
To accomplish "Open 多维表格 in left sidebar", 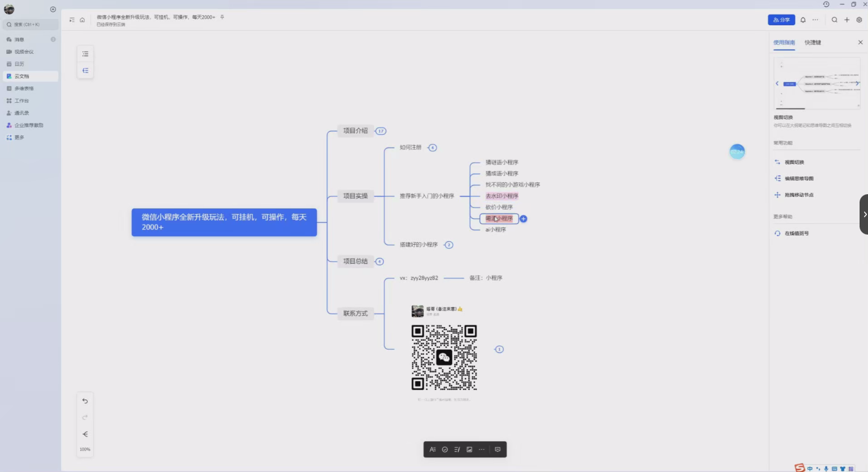I will coord(30,89).
